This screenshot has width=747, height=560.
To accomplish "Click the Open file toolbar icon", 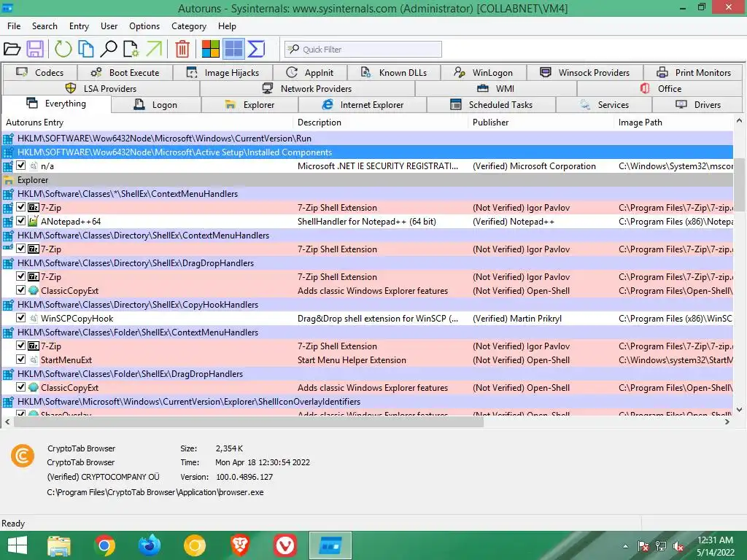I will (12, 49).
